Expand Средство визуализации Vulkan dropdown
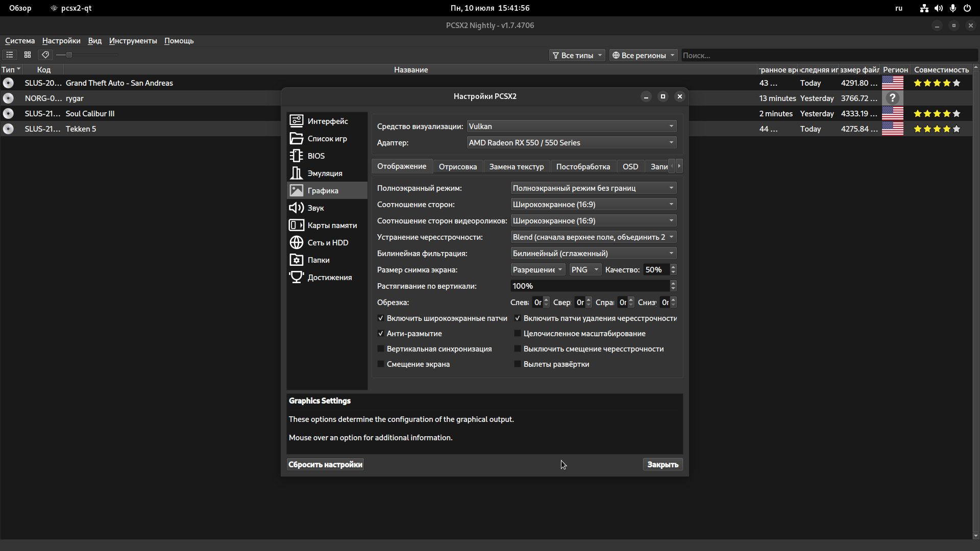The height and width of the screenshot is (551, 980). [571, 127]
